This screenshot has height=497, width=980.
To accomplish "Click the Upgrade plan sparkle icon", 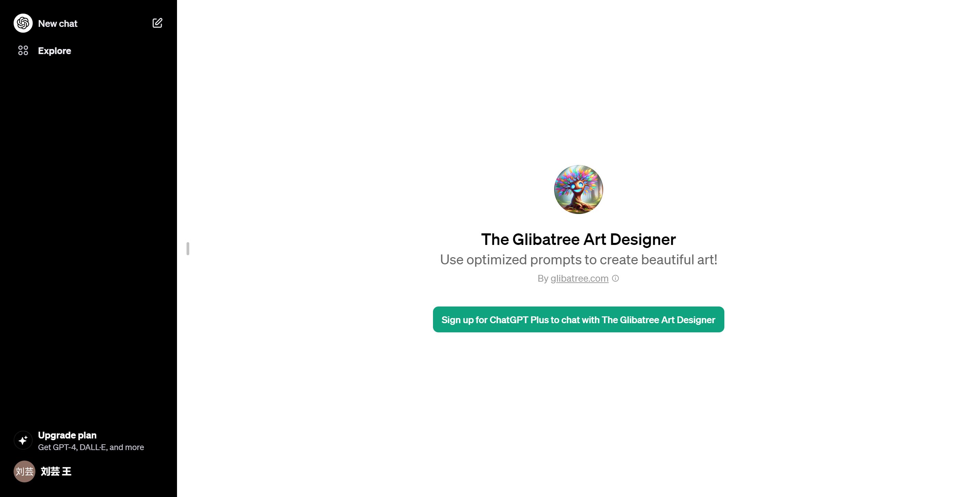I will point(23,440).
